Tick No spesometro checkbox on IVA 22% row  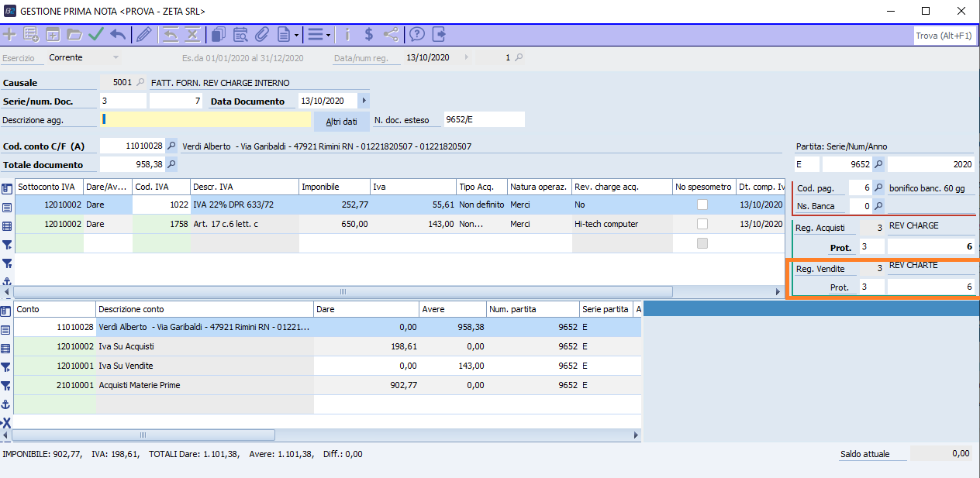tap(702, 205)
